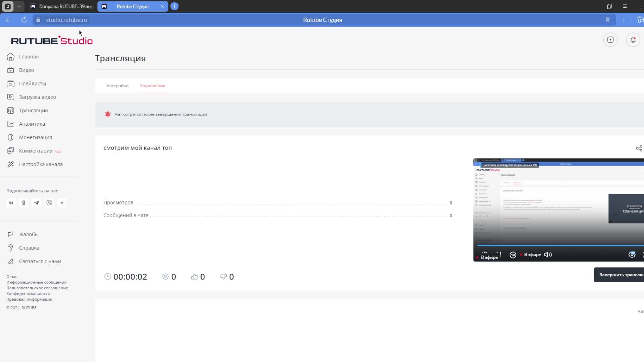
Task: Click the Просмотров label
Action: point(118,202)
